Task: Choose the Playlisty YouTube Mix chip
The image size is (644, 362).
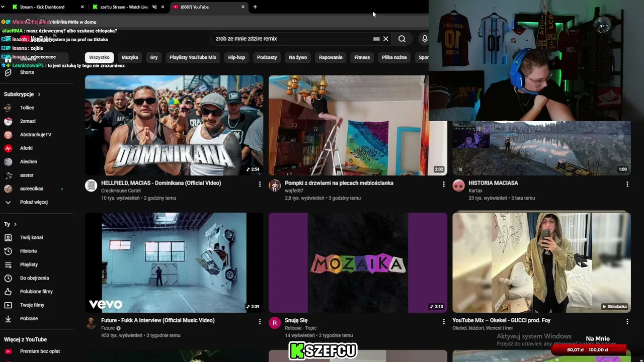Action: (x=193, y=57)
